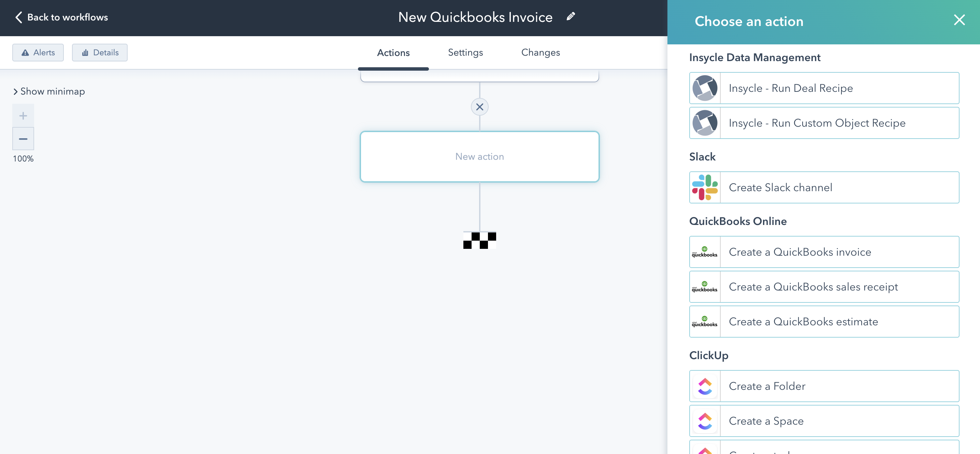Screen dimensions: 980x454
Task: Click the QuickBooks Create invoice icon
Action: pyautogui.click(x=705, y=252)
